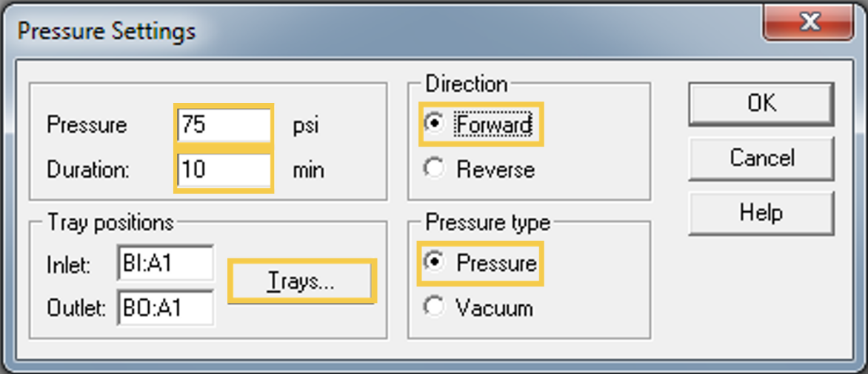Click the Cancel button
868x374 pixels.
[x=761, y=158]
